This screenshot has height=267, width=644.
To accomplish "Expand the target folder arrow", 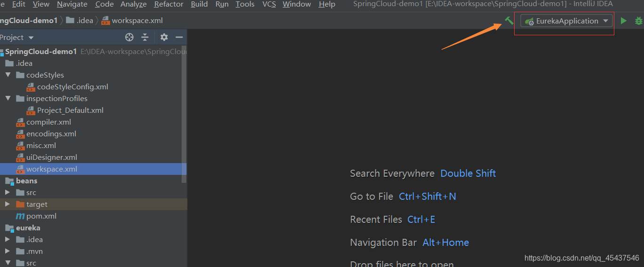I will [8, 204].
